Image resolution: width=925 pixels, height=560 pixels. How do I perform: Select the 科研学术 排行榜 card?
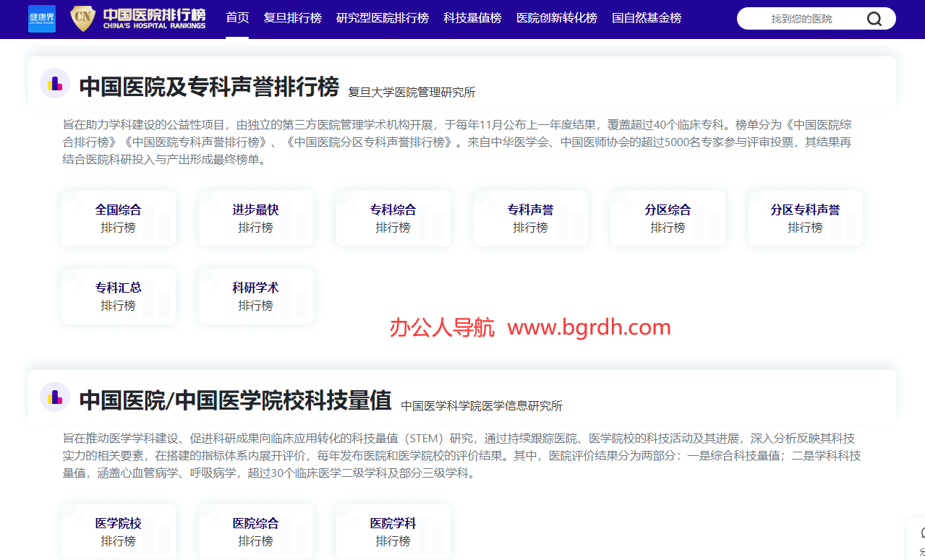(x=256, y=296)
